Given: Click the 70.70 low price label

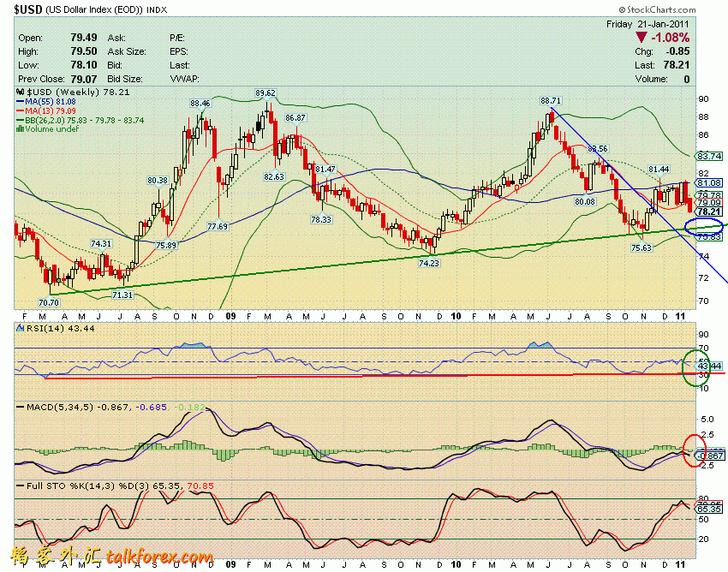Looking at the screenshot, I should [x=49, y=303].
